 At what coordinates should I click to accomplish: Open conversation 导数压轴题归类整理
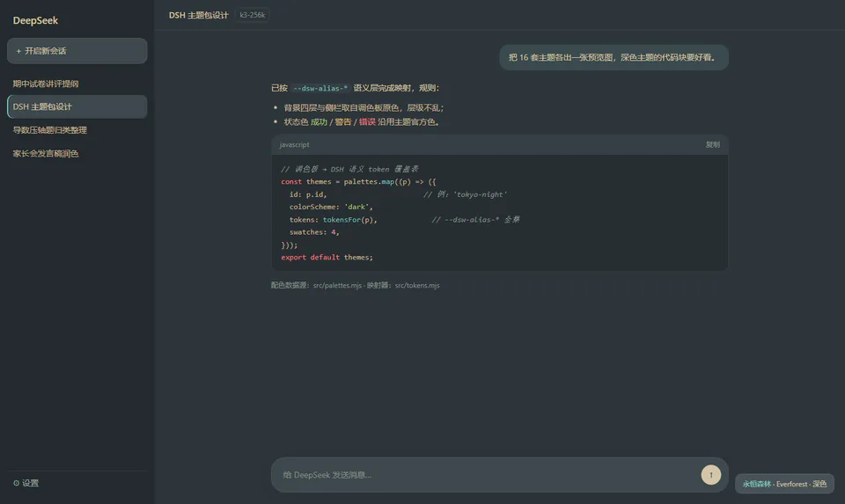pyautogui.click(x=77, y=130)
